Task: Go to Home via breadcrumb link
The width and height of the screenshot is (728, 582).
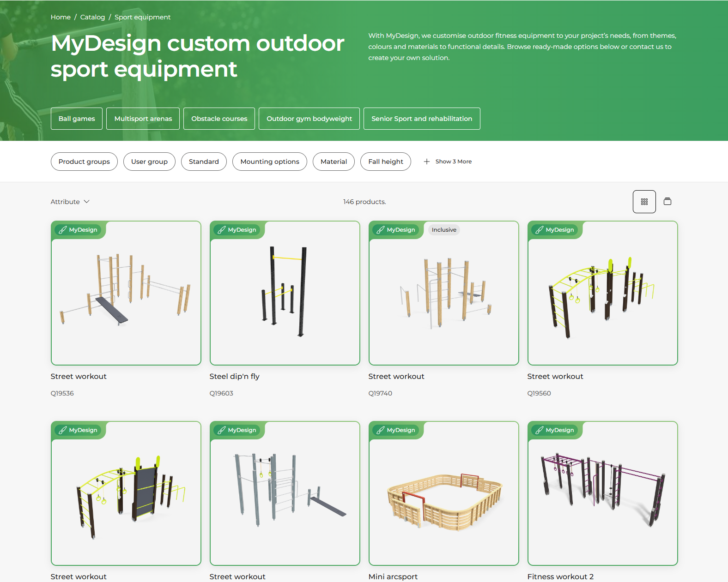Action: [x=61, y=17]
